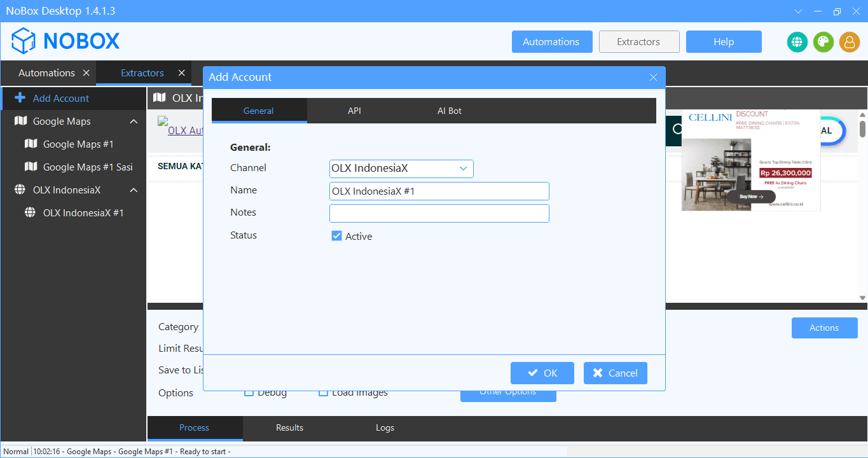This screenshot has height=458, width=868.
Task: Click the NOBOX cube logo
Action: click(x=24, y=41)
